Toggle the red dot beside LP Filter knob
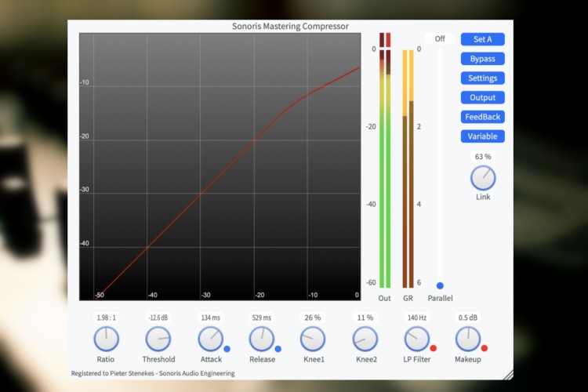The height and width of the screenshot is (392, 588). (433, 348)
